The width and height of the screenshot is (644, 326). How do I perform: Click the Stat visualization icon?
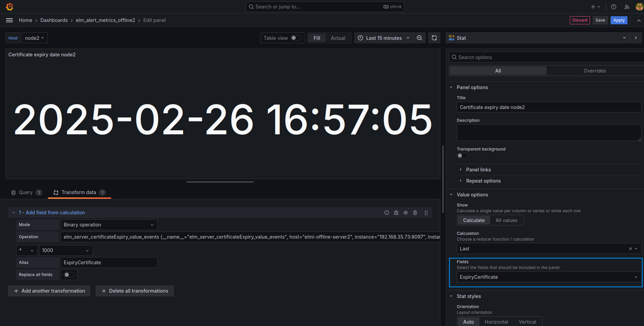click(x=451, y=38)
